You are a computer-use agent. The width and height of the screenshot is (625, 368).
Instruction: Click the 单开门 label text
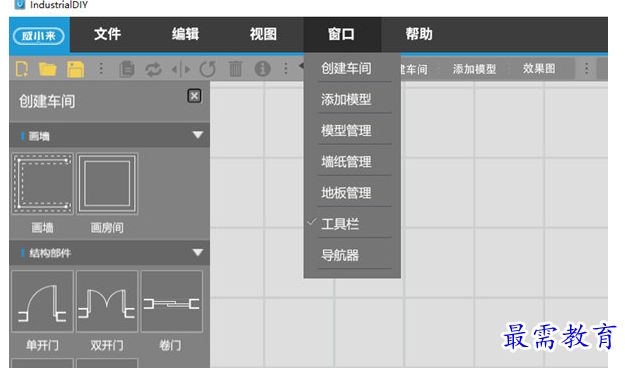point(42,345)
